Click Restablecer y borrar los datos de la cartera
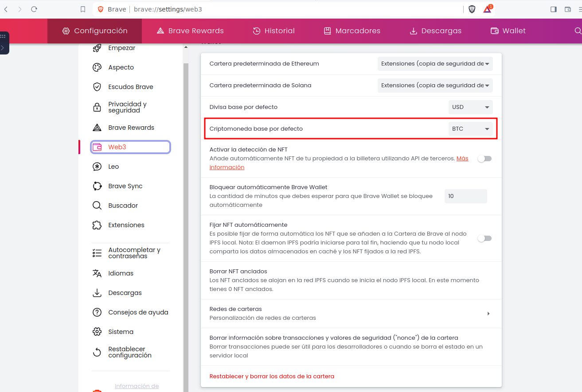This screenshot has width=582, height=392. pos(272,376)
